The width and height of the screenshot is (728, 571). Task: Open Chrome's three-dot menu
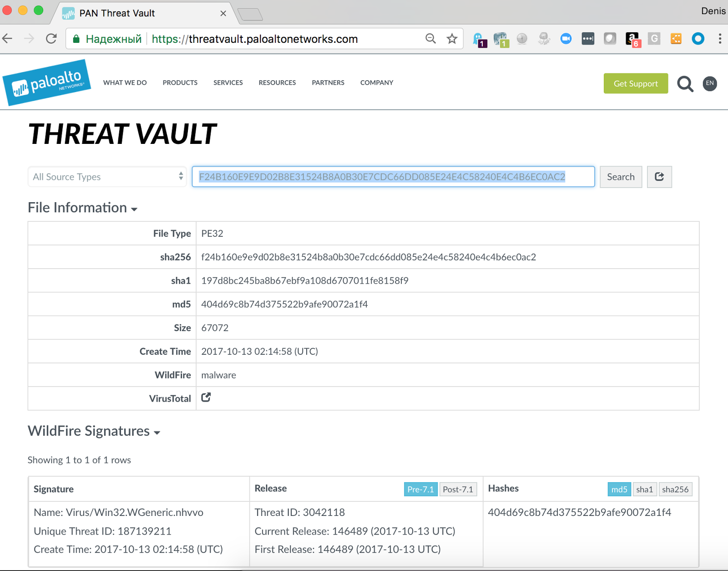[x=720, y=39]
